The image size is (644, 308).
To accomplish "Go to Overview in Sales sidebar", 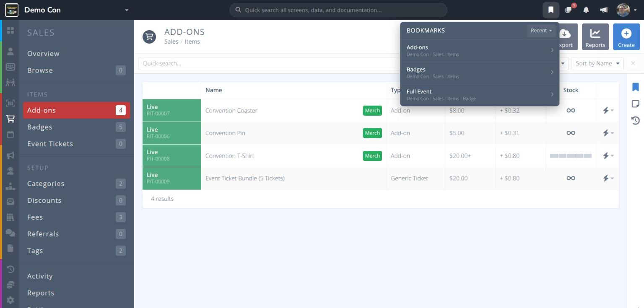I will pyautogui.click(x=43, y=54).
